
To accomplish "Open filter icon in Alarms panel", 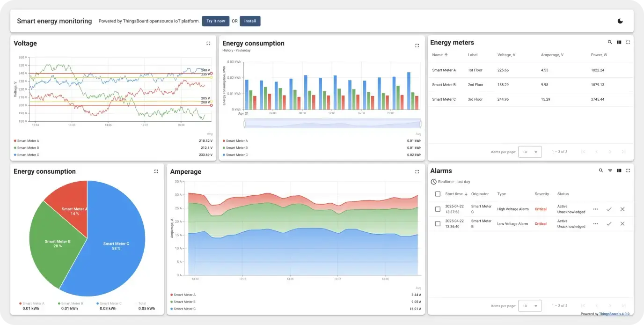I will [610, 171].
